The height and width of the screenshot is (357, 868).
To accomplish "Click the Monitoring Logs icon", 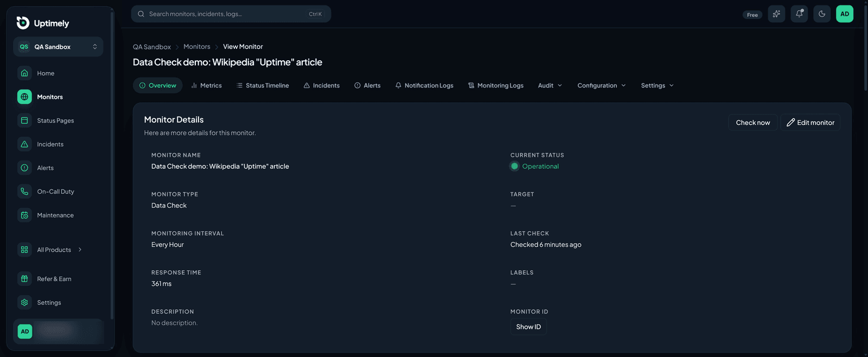I will [471, 86].
